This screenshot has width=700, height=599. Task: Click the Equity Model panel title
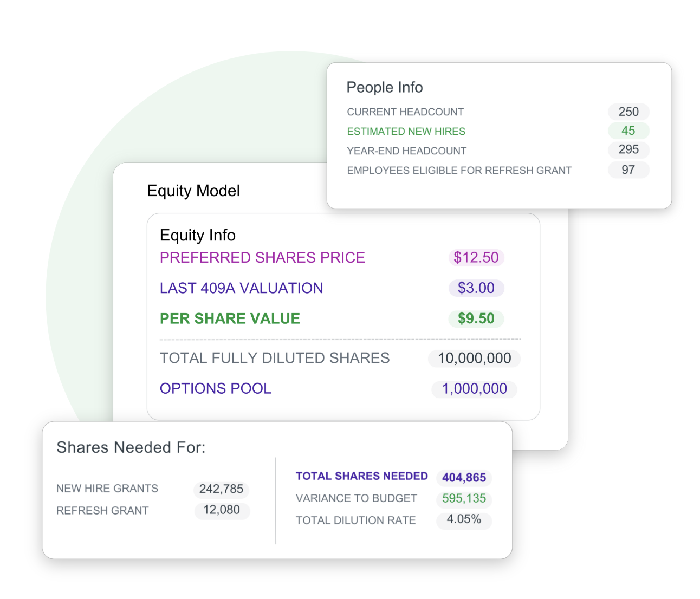193,191
